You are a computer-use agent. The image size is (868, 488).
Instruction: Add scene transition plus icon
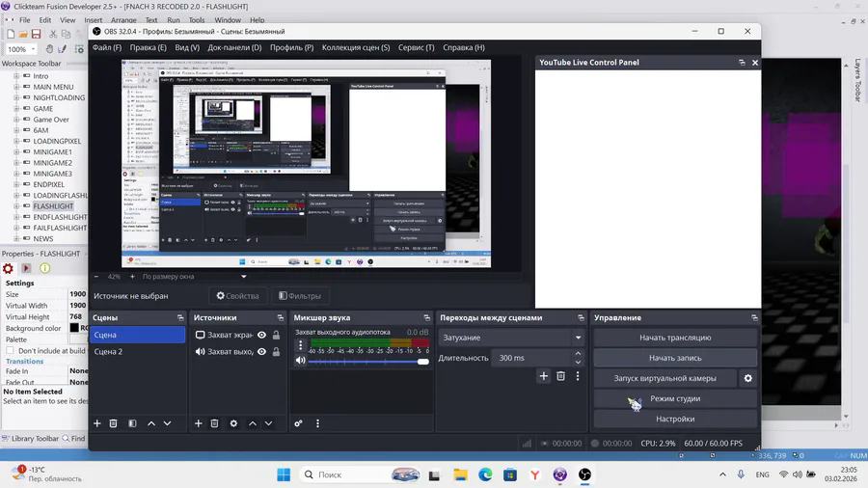pyautogui.click(x=544, y=376)
